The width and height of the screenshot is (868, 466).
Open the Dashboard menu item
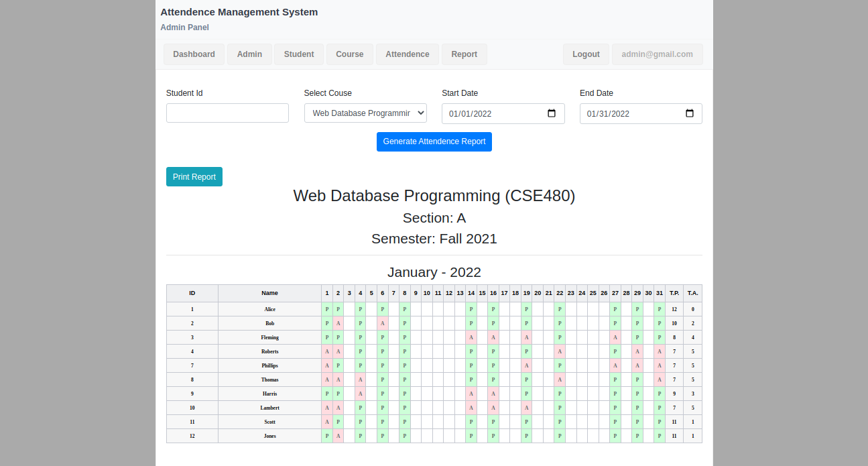(194, 54)
